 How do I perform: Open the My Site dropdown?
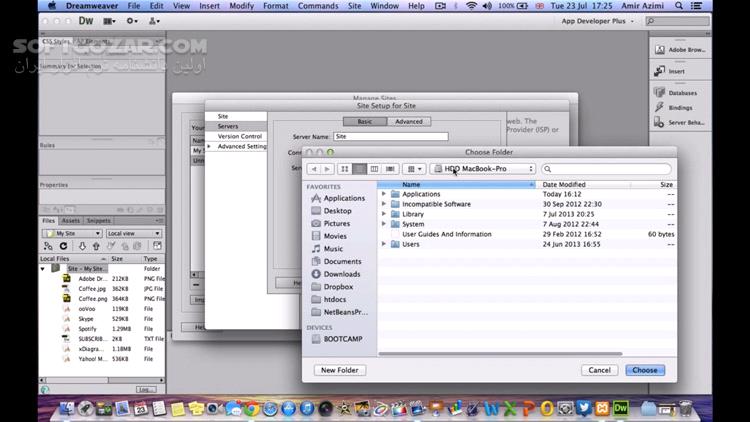(x=72, y=233)
